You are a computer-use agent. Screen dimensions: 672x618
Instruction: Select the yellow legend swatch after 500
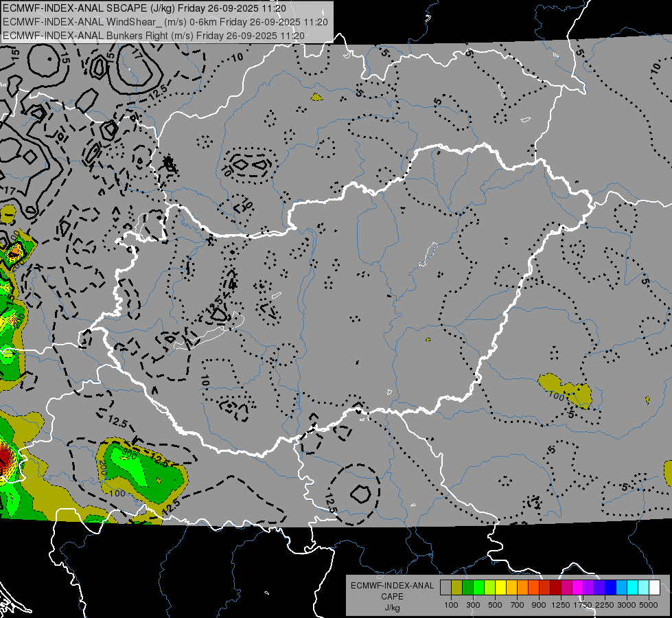500,587
